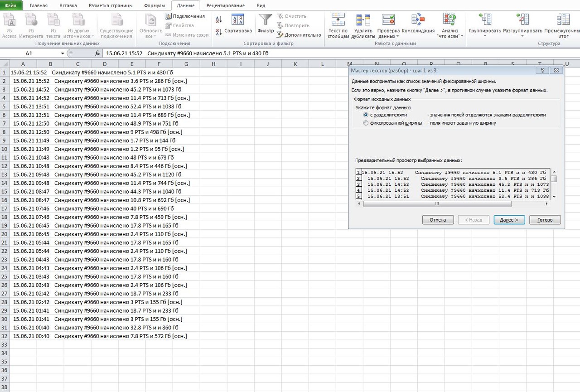Click the Text to Columns icon

(338, 19)
